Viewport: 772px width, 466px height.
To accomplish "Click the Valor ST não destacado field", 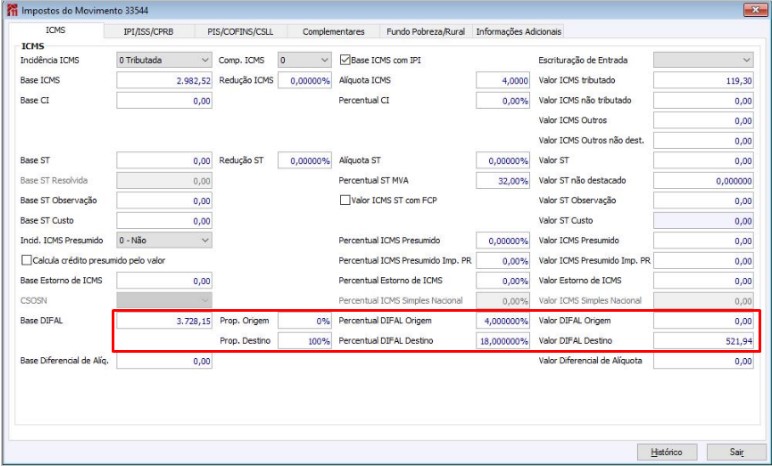I will (703, 181).
